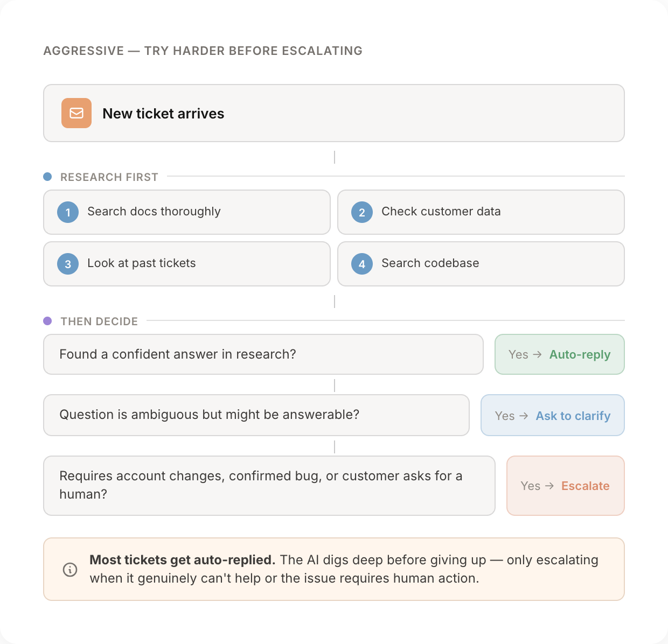The width and height of the screenshot is (668, 644).
Task: Click Check customer data step
Action: point(481,212)
